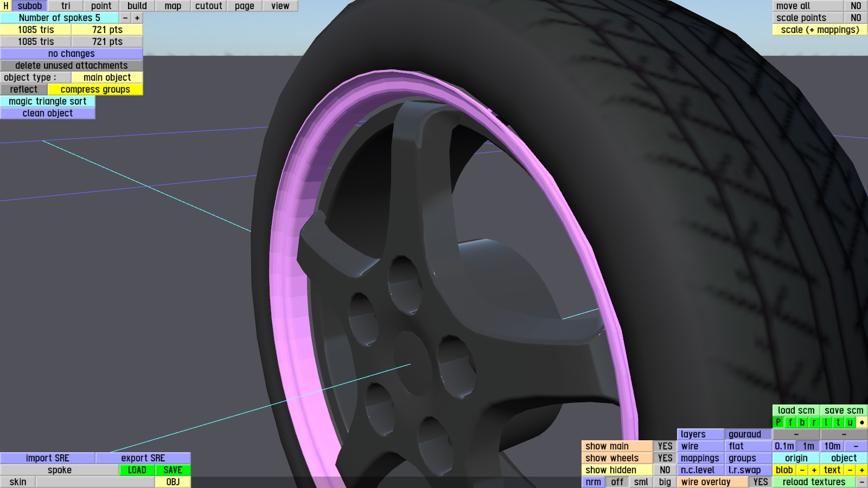Click the minus beside reload textures
The image size is (868, 488).
(x=862, y=482)
